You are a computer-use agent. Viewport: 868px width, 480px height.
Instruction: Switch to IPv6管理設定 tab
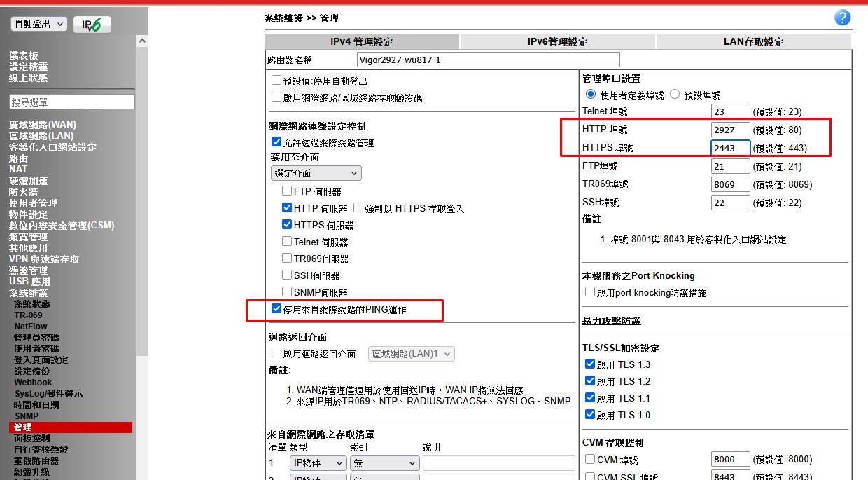(557, 42)
